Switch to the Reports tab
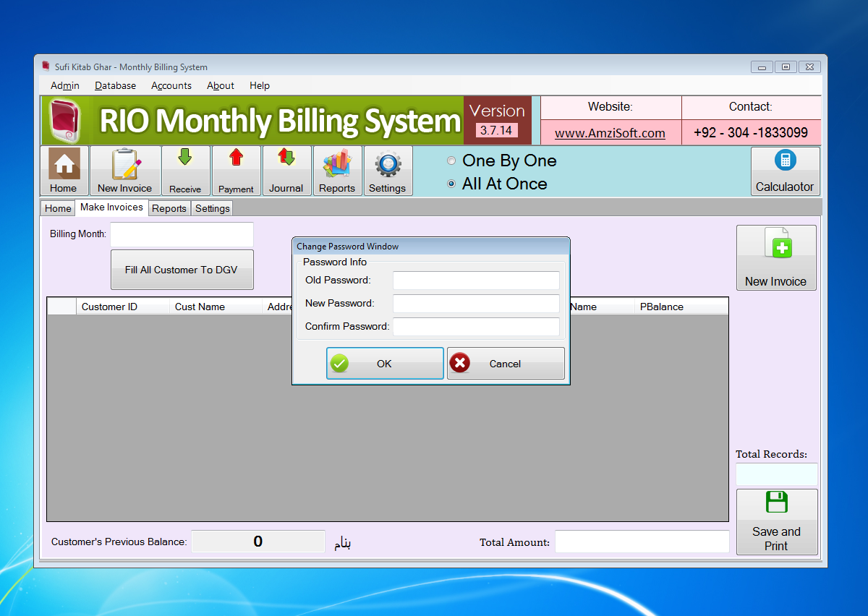 coord(169,208)
